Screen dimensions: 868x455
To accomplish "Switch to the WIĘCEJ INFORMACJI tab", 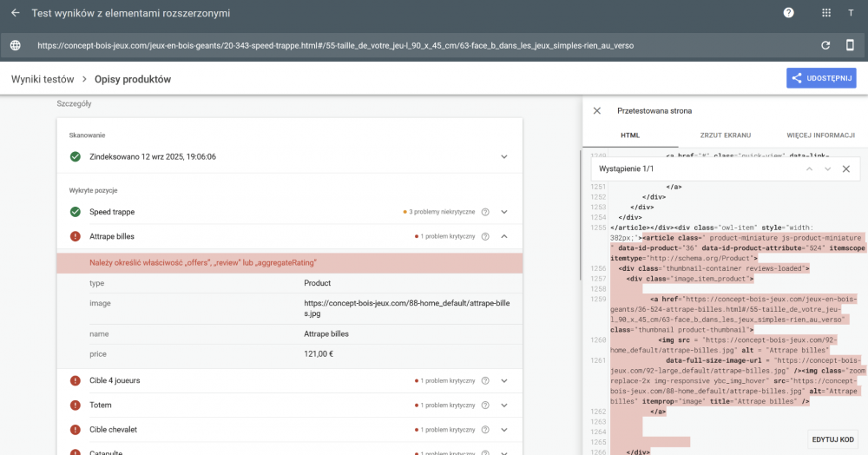I will [x=820, y=135].
